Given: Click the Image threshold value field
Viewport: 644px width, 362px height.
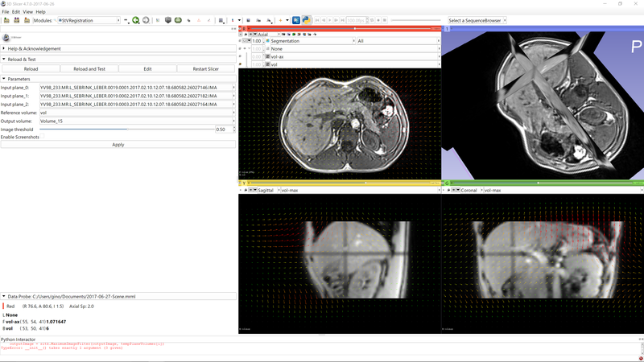Looking at the screenshot, I should click(x=222, y=129).
